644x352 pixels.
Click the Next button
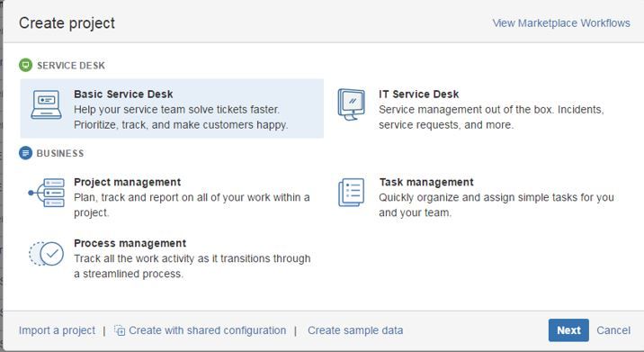pyautogui.click(x=568, y=330)
